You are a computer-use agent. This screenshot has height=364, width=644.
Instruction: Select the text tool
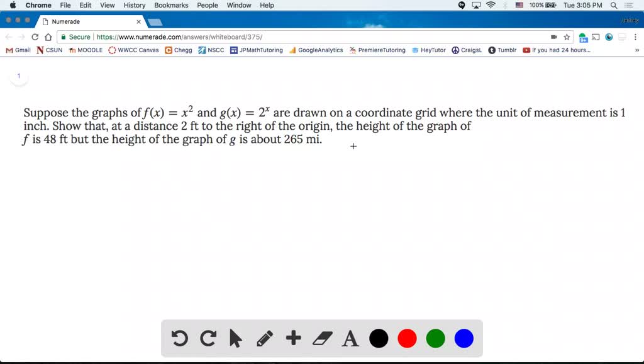point(350,338)
